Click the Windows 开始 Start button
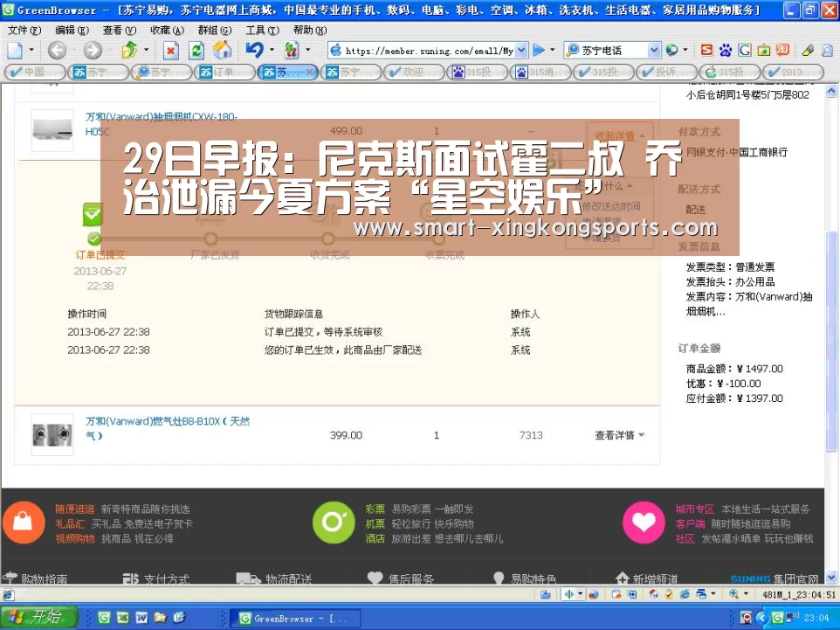The height and width of the screenshot is (630, 840). click(38, 618)
